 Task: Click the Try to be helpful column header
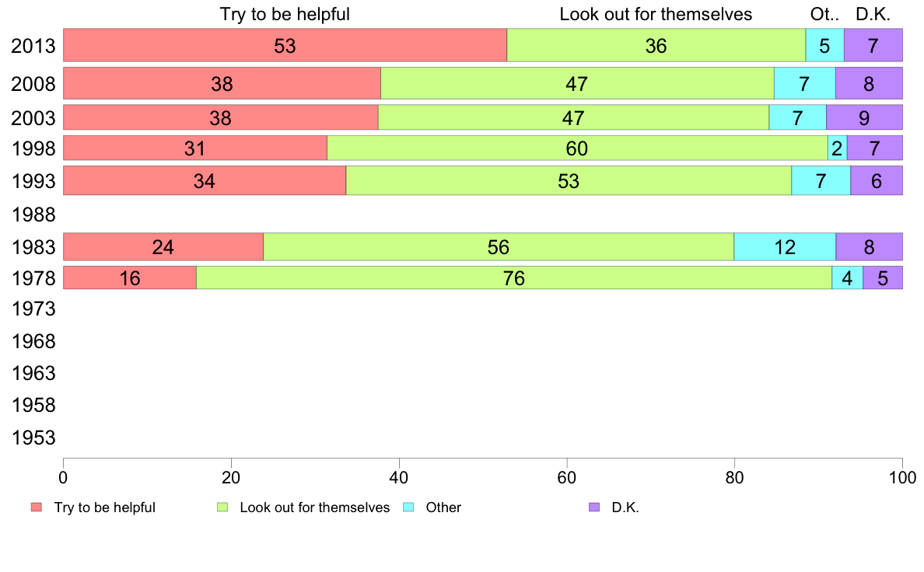click(285, 14)
